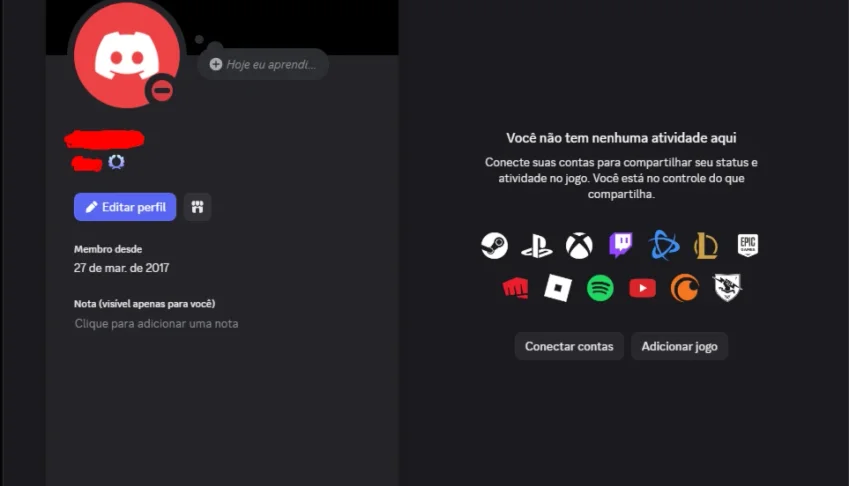Click the Twitch connection icon
Screen dimensions: 849x486
click(x=621, y=245)
